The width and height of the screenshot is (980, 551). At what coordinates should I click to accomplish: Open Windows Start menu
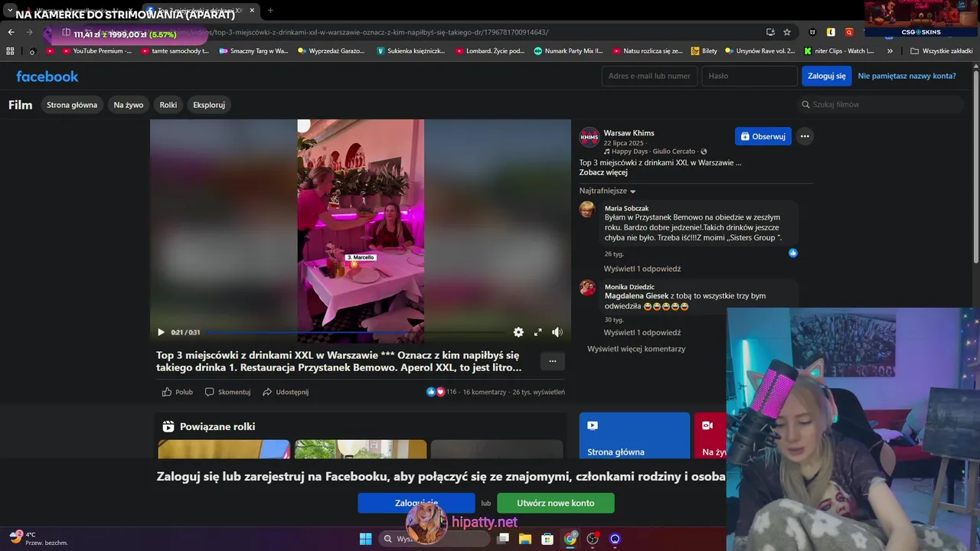[x=365, y=539]
